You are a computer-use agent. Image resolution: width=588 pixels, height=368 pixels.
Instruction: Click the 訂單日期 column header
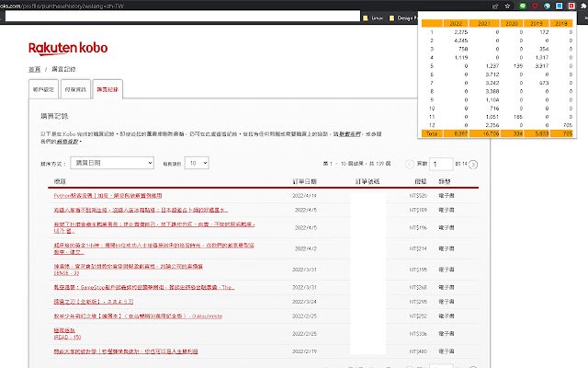(x=304, y=181)
